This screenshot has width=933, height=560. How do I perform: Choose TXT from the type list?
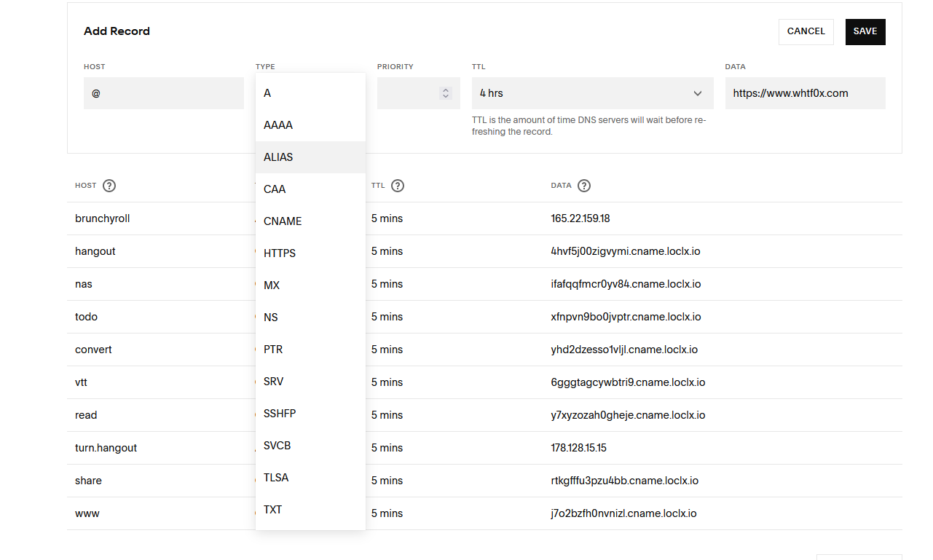pyautogui.click(x=310, y=510)
